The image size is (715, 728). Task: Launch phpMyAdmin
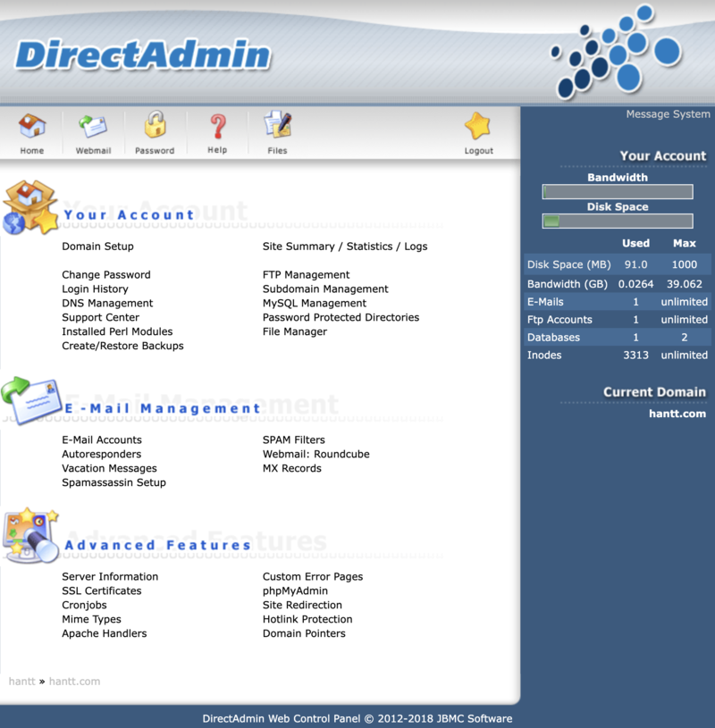295,591
